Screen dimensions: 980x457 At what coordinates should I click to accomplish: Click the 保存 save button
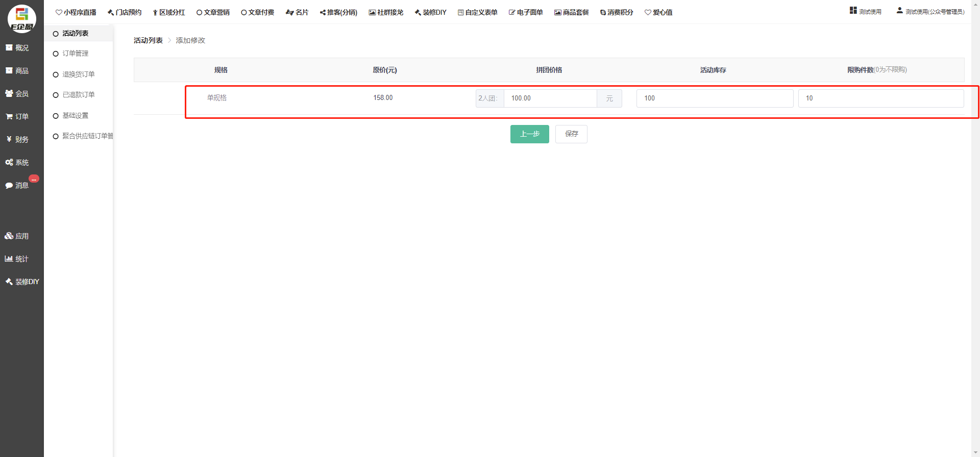571,134
